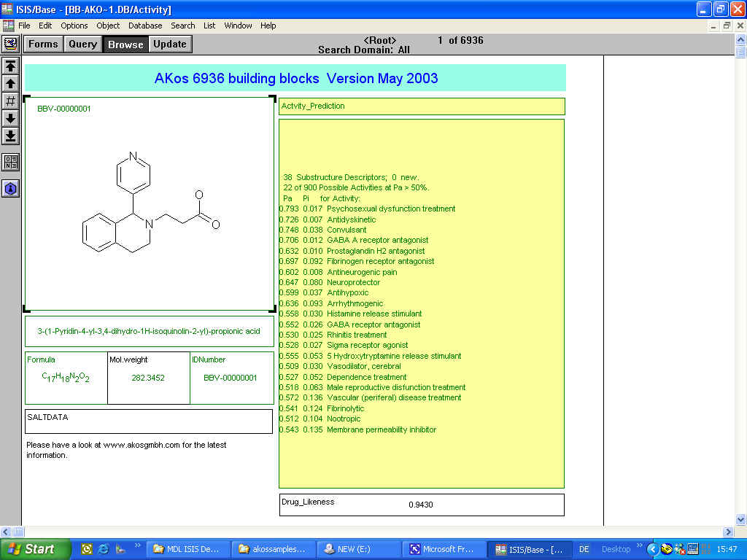Click the 'Neuroprotector' activity row
The height and width of the screenshot is (560, 747).
330,282
